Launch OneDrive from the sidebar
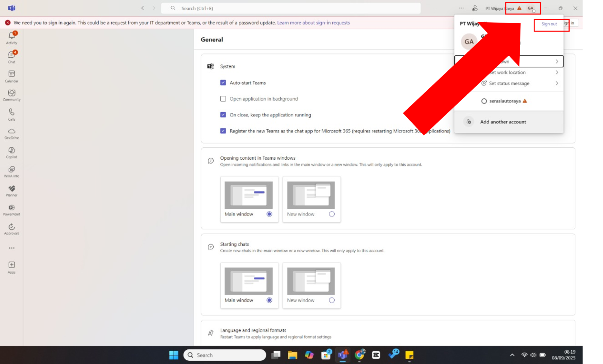 point(11,133)
